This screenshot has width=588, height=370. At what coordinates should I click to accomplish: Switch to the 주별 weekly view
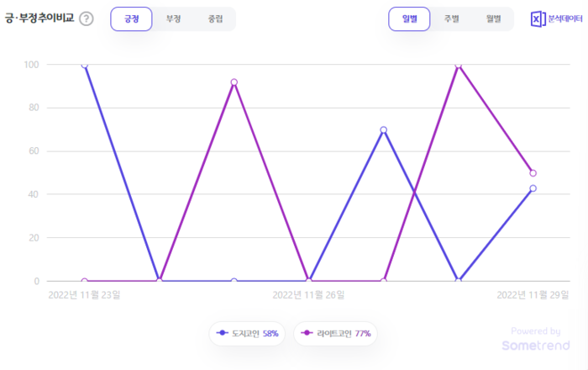pos(452,18)
